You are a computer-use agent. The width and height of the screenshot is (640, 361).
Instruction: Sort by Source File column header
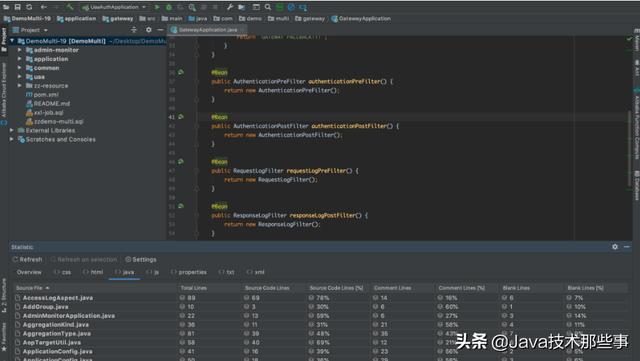[x=96, y=288]
